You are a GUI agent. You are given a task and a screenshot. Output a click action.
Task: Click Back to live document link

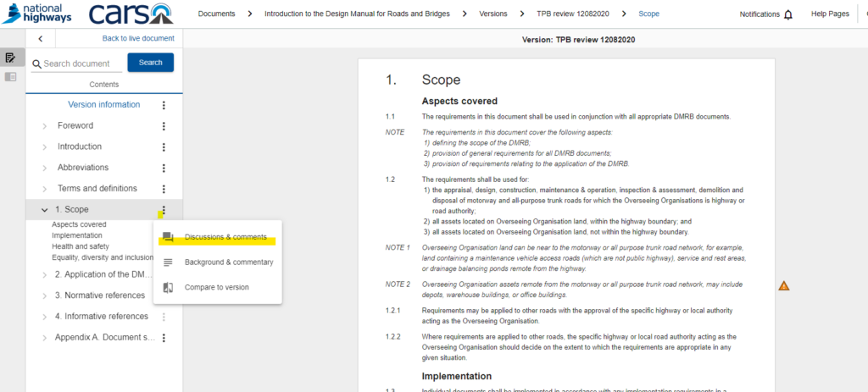pos(138,39)
